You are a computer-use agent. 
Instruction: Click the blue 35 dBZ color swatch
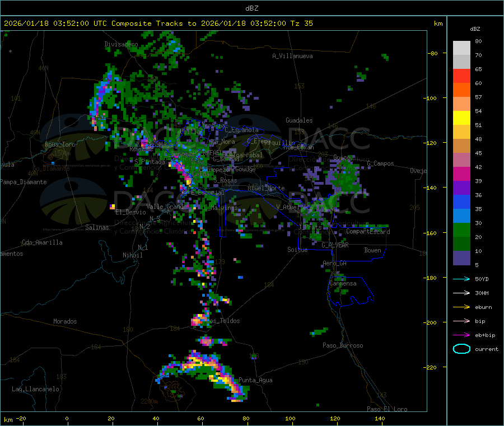point(461,202)
